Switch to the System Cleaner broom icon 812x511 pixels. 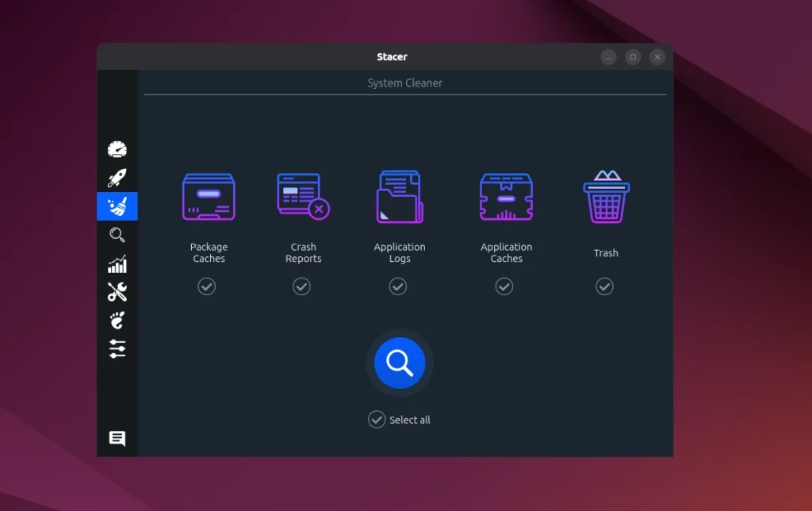pyautogui.click(x=117, y=206)
